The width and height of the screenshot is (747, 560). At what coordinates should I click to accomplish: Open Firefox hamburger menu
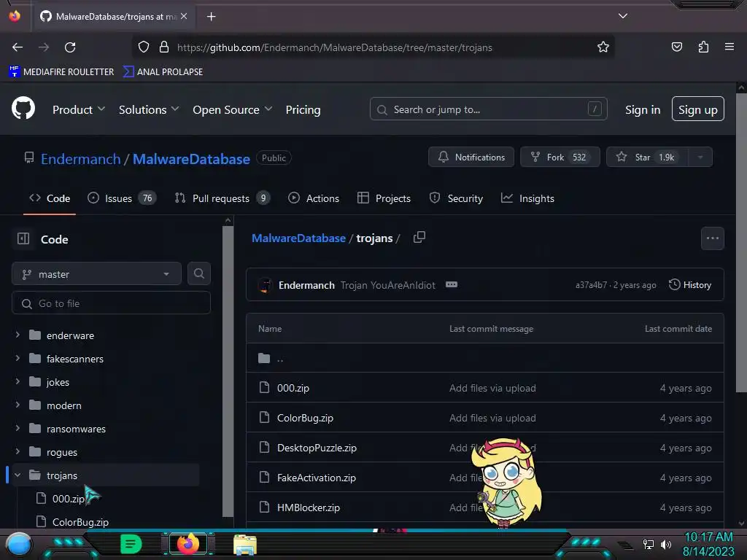[x=729, y=47]
